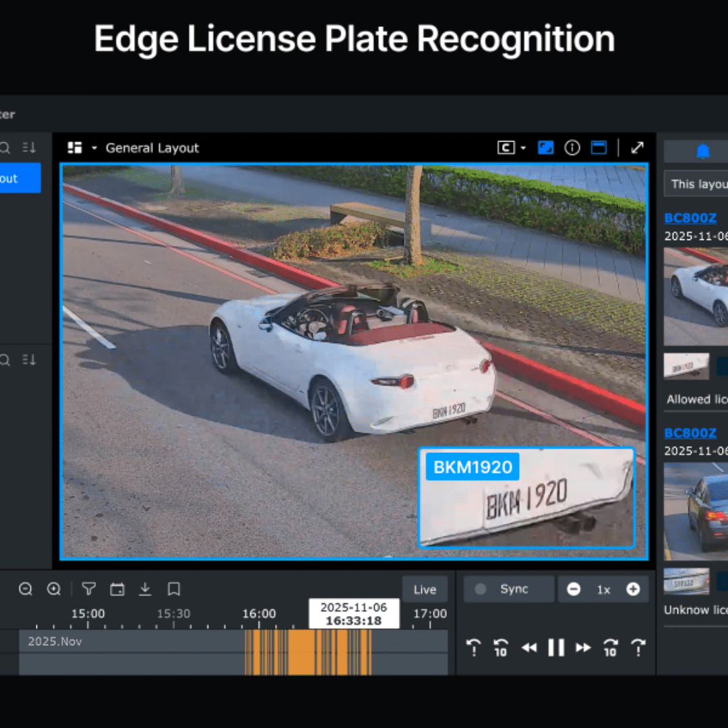Open the first BC800Z camera link
The image size is (728, 728).
[690, 218]
